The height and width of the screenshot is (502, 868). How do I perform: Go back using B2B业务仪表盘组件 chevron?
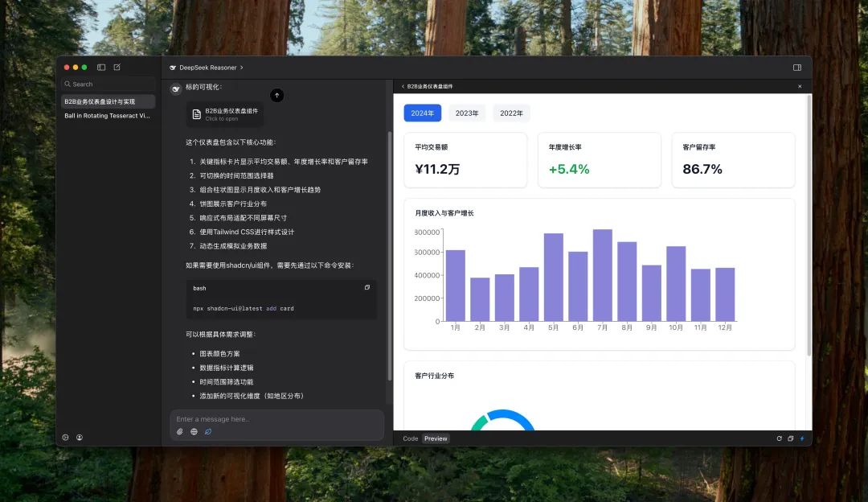point(403,86)
